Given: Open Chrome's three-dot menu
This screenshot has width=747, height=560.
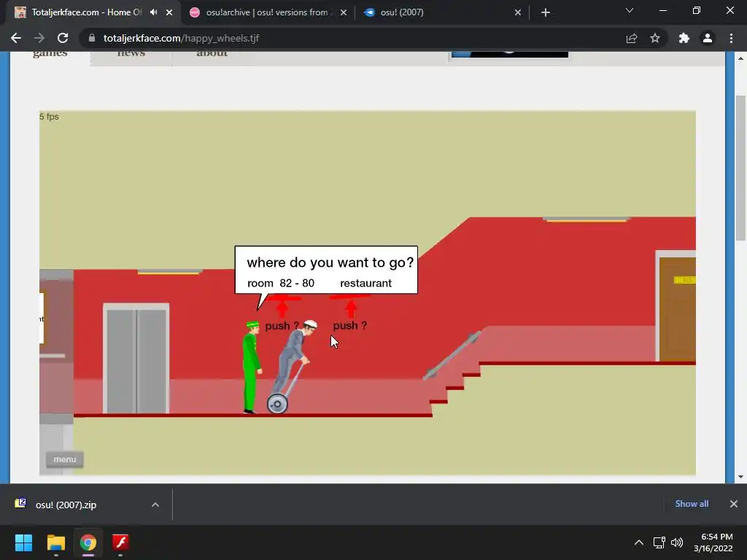Looking at the screenshot, I should click(731, 38).
